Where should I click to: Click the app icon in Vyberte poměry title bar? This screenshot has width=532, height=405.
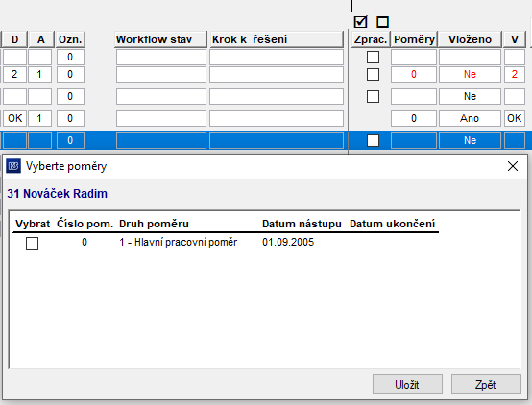coord(13,166)
